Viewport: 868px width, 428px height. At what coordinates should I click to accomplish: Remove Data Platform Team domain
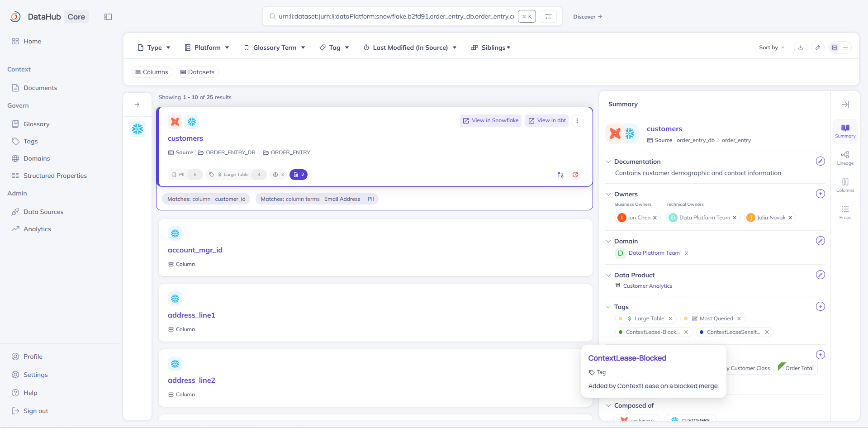(x=687, y=253)
